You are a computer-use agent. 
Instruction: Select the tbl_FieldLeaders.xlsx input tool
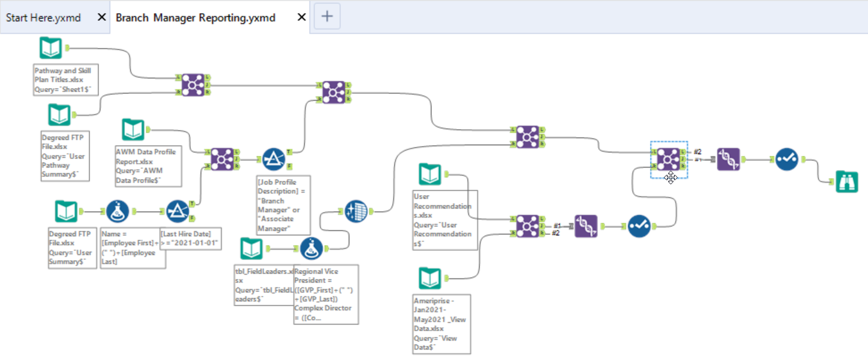tap(252, 249)
